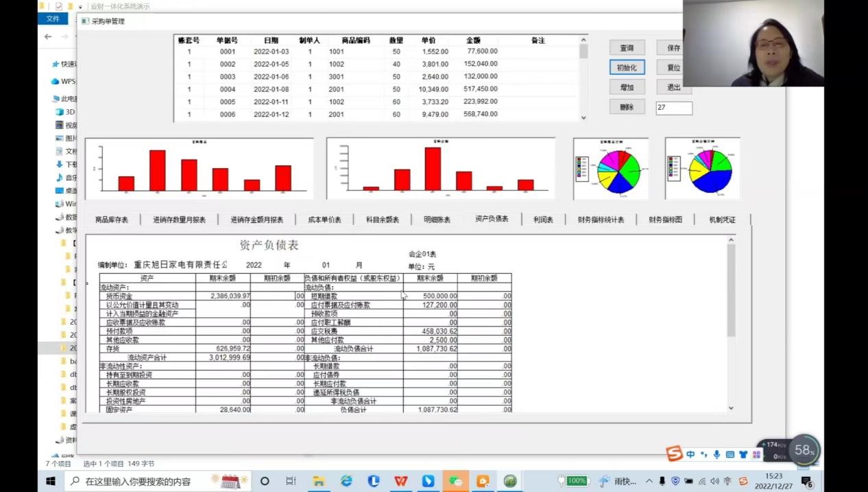Click the Windows search box
The image size is (868, 492).
pyautogui.click(x=137, y=481)
